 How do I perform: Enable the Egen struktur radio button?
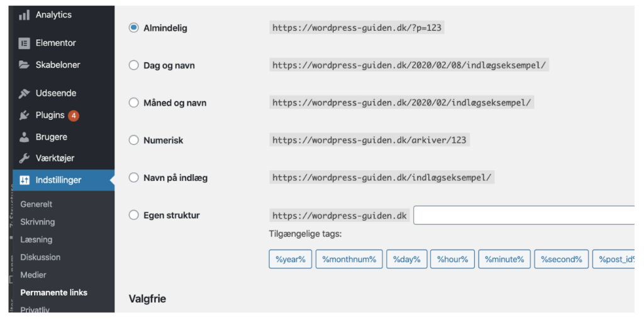(134, 215)
